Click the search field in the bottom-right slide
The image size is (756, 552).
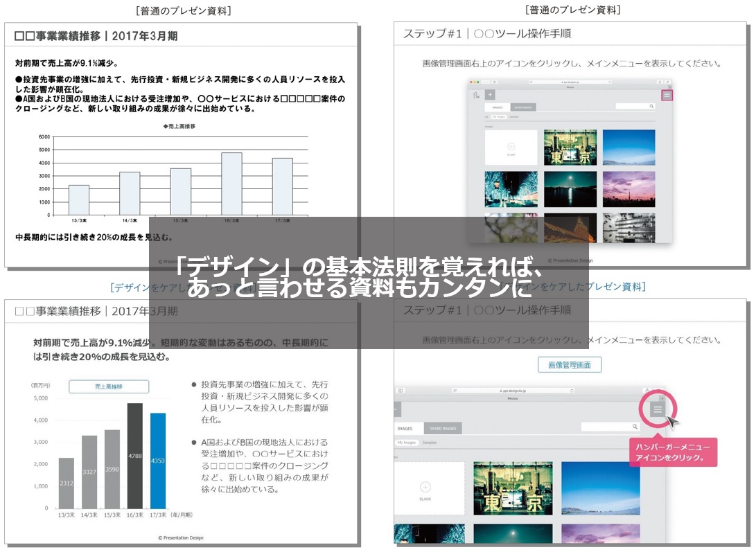(x=611, y=427)
